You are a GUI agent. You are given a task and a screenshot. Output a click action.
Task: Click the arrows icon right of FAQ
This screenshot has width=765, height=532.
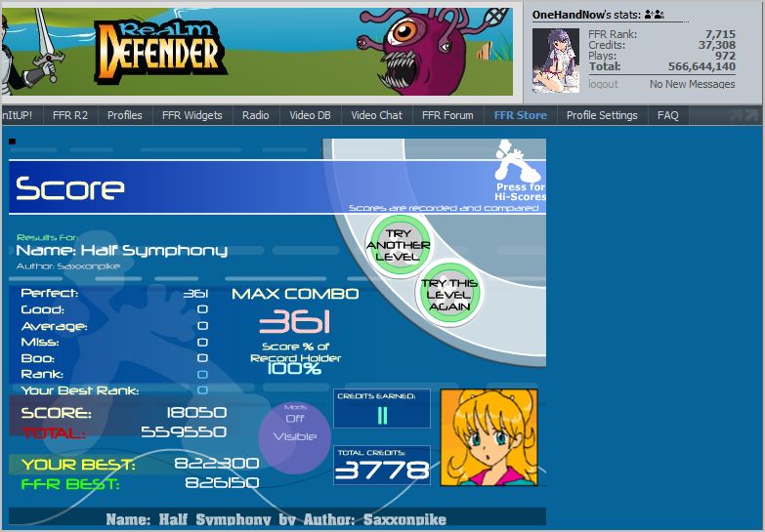click(x=744, y=115)
